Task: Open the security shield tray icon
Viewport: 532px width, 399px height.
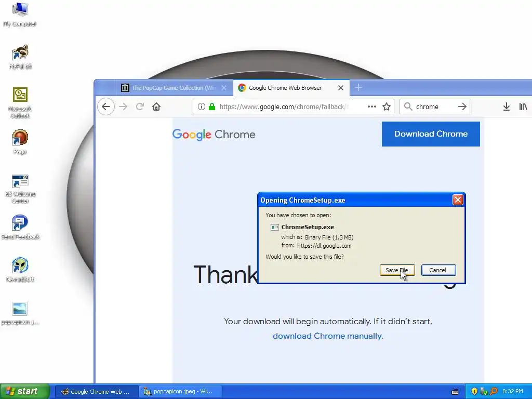Action: point(474,392)
